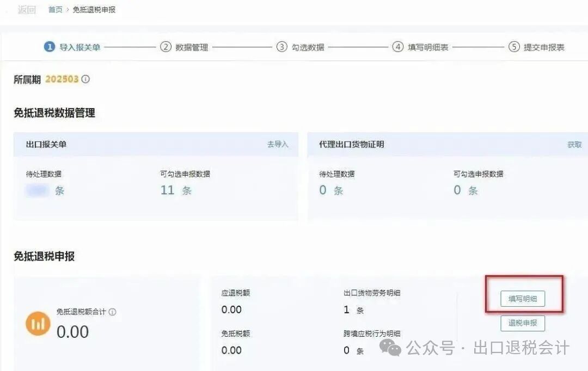Screen dimensions: 588x371
Task: Click the orange bar chart icon
Action: 38,324
